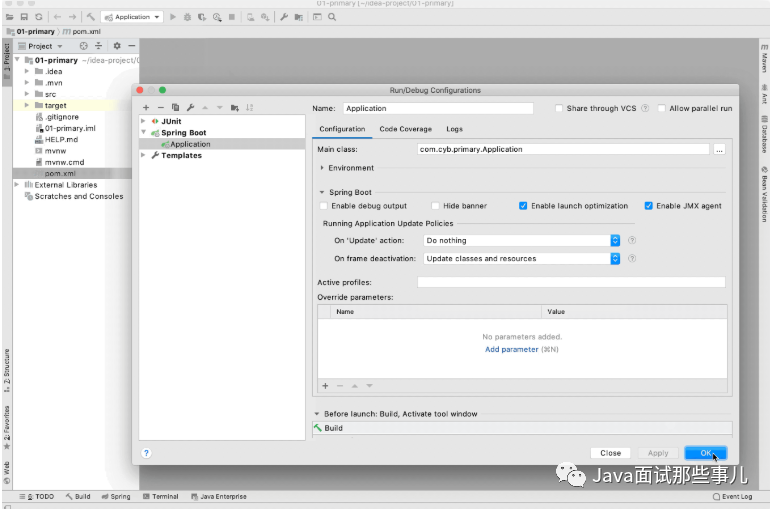773x509 pixels.
Task: Click the Search Everywhere magnifier icon
Action: pyautogui.click(x=332, y=17)
